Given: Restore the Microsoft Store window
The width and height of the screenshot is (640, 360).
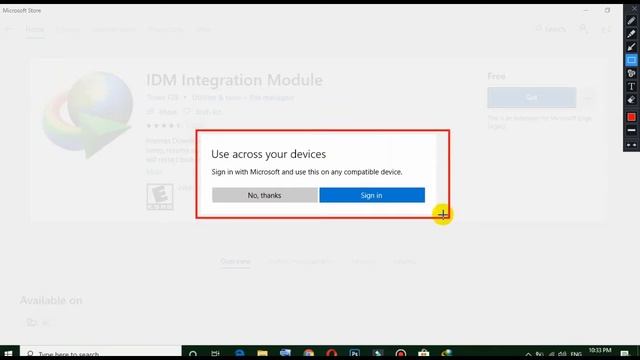Looking at the screenshot, I should pyautogui.click(x=608, y=10).
